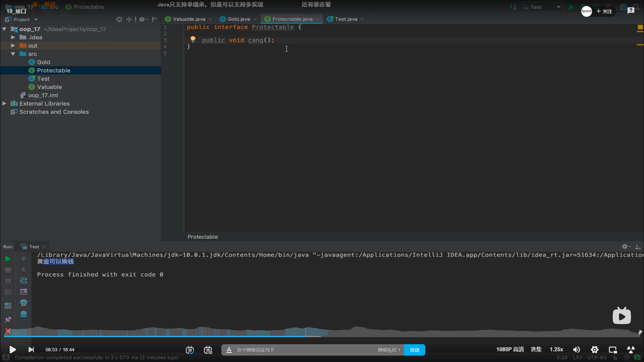Click the danmaku text input field
Screen dimensions: 644x362
pyautogui.click(x=302, y=350)
